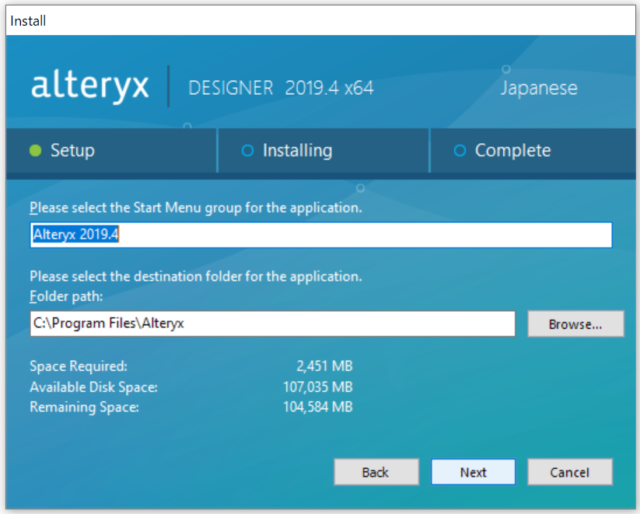The image size is (640, 514).
Task: Select the Complete step tab
Action: tap(533, 151)
